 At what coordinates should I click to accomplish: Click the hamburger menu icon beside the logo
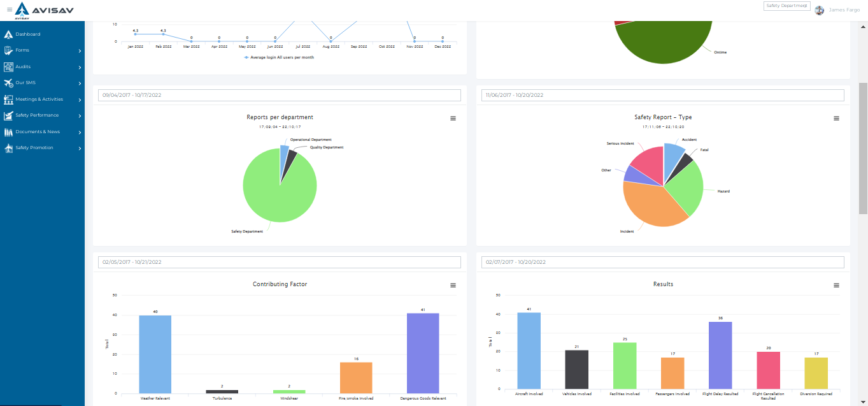[x=10, y=10]
